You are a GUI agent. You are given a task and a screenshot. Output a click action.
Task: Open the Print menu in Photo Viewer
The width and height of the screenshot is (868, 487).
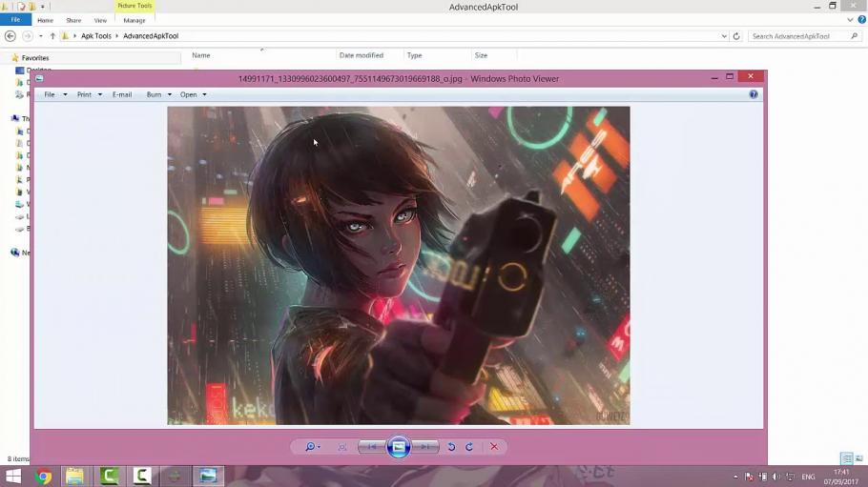click(84, 94)
